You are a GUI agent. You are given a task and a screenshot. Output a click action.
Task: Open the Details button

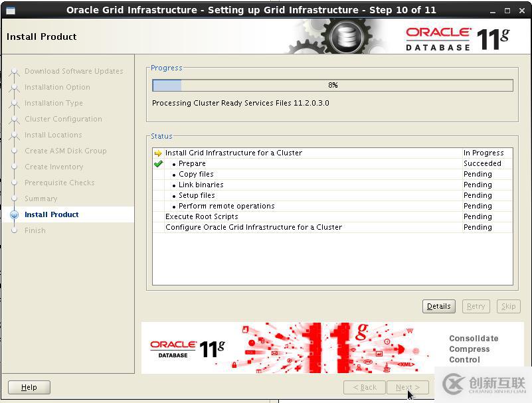[x=439, y=306]
